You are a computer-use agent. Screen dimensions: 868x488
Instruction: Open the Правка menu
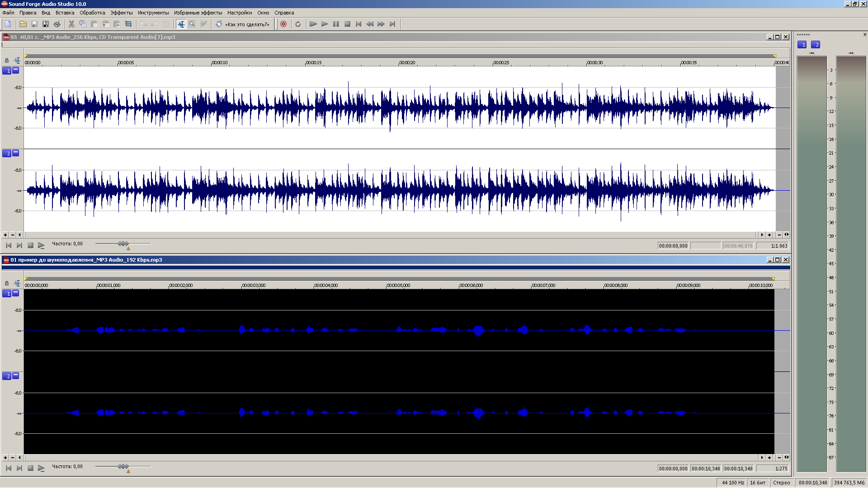pyautogui.click(x=28, y=13)
